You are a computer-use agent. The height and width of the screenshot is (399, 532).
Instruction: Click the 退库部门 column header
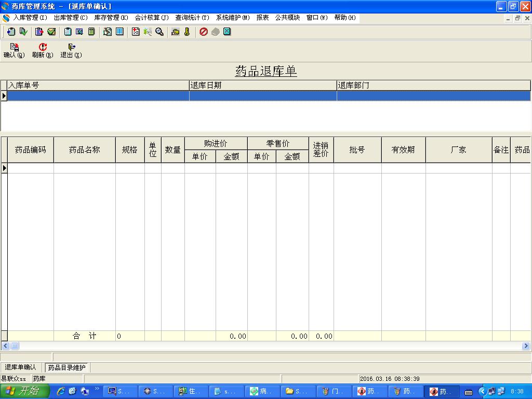point(434,86)
